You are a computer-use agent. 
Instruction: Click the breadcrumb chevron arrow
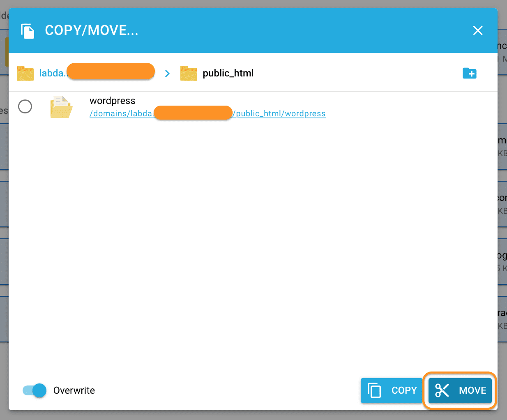[167, 74]
